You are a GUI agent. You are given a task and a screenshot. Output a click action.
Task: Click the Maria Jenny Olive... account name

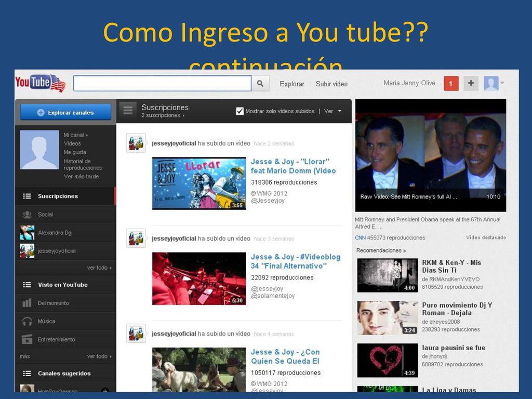pos(412,83)
